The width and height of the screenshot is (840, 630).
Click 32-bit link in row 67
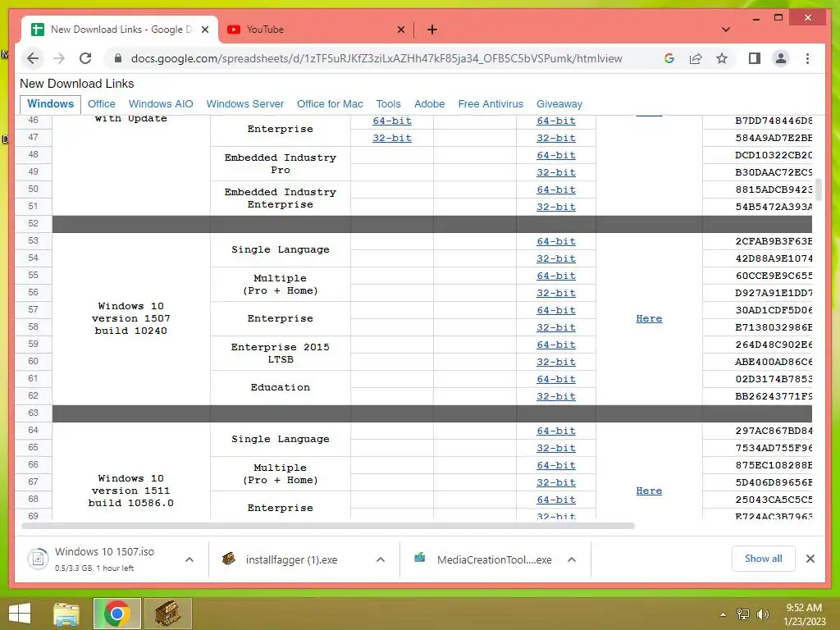coord(556,482)
